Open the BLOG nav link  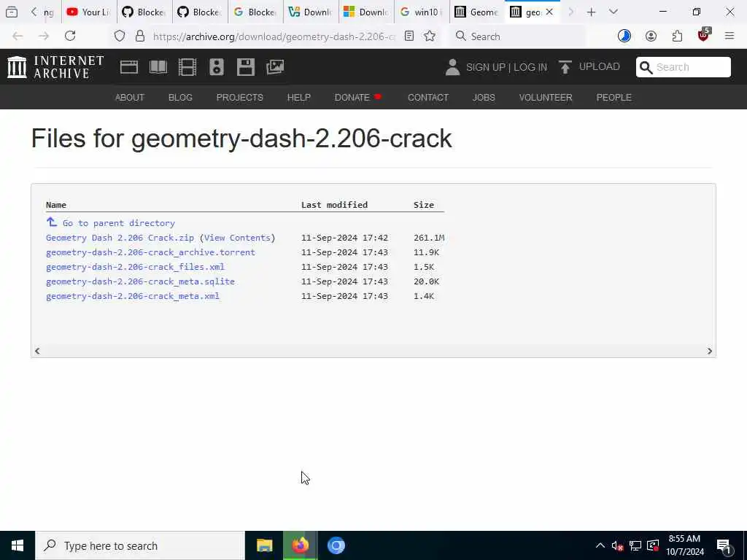[x=180, y=98]
